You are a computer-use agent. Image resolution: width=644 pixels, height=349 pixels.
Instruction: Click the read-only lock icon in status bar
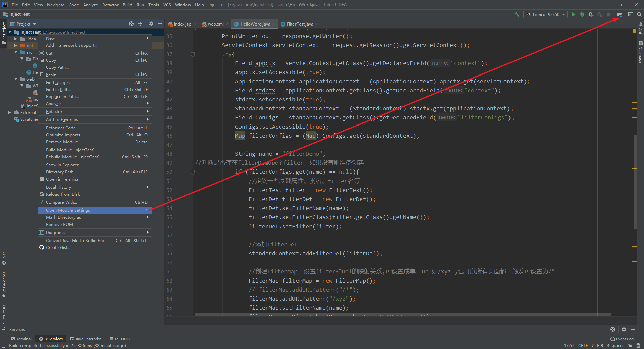click(x=630, y=345)
